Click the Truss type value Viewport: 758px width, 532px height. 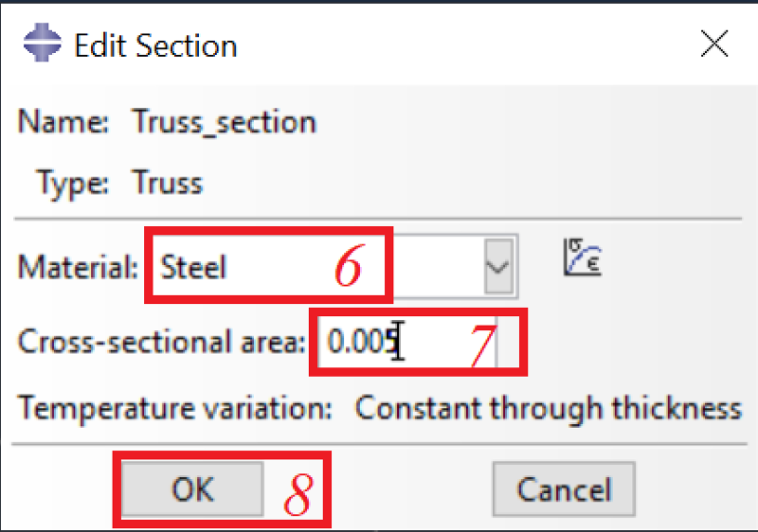(168, 183)
